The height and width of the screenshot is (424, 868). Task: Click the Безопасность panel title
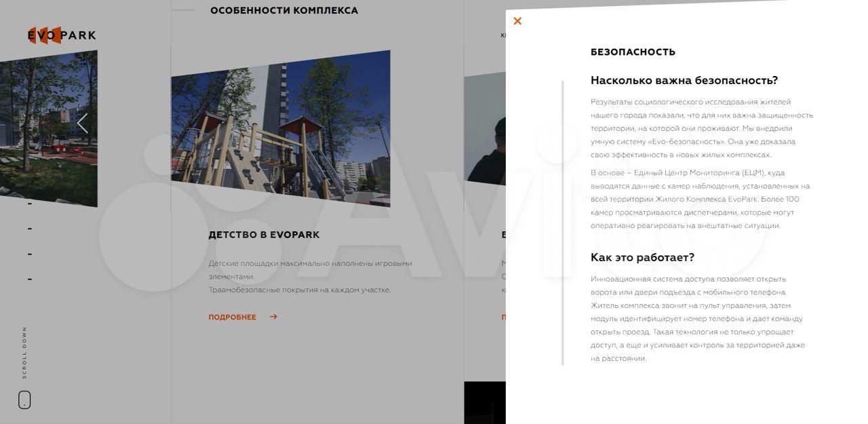click(633, 52)
